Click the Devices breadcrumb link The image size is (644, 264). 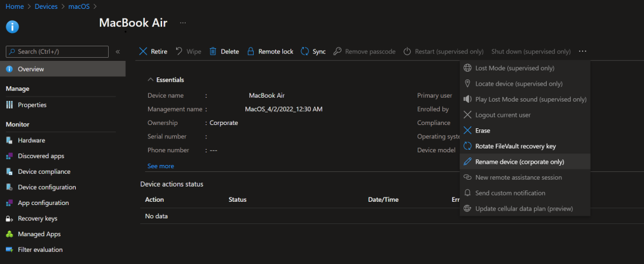(46, 6)
